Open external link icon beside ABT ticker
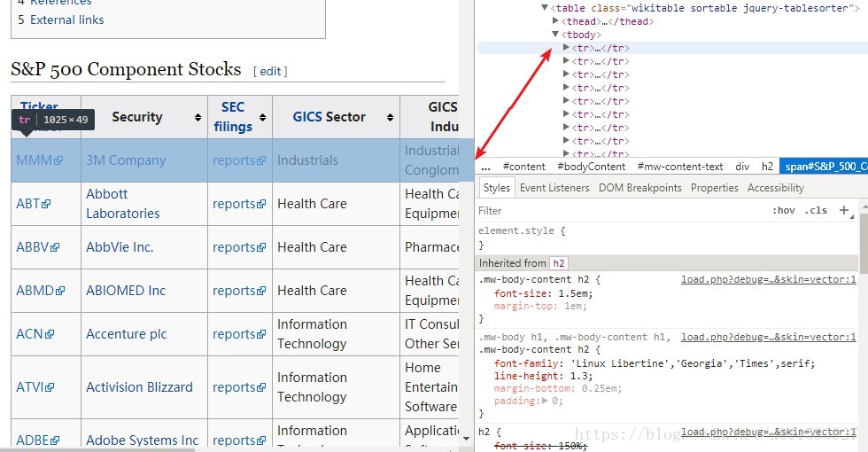Image resolution: width=868 pixels, height=452 pixels. click(46, 204)
